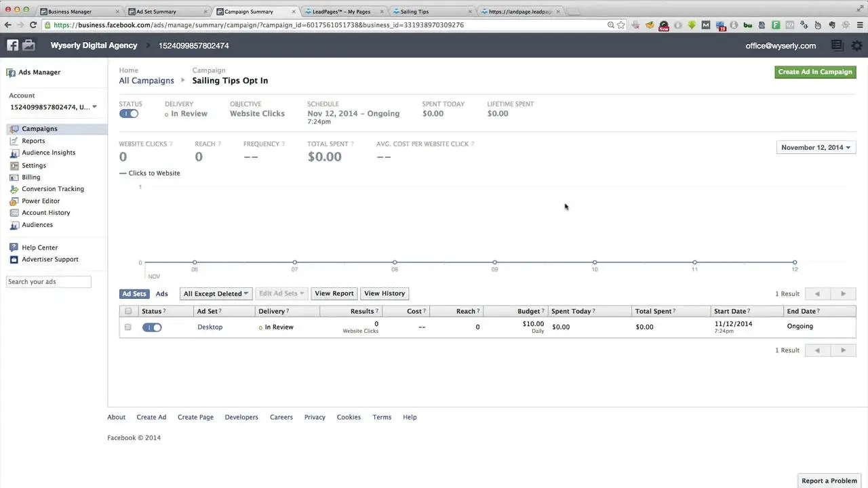Click the bw extension icon
The height and width of the screenshot is (488, 868).
(748, 25)
